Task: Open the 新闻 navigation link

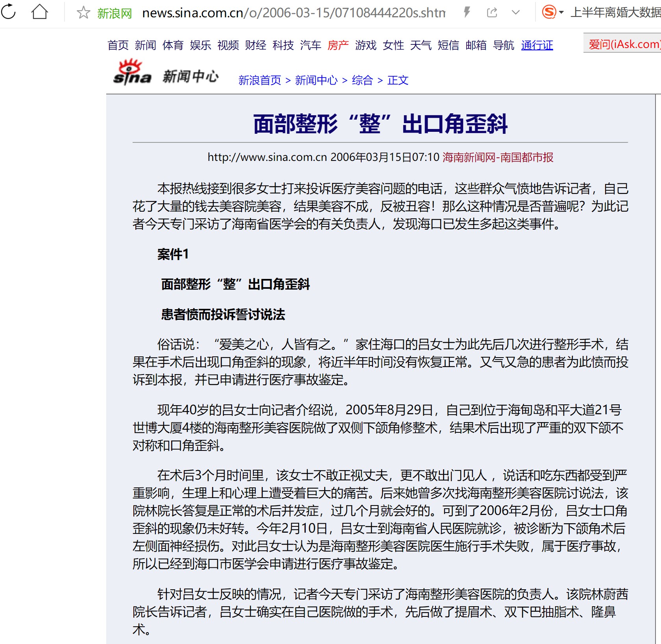Action: click(146, 45)
